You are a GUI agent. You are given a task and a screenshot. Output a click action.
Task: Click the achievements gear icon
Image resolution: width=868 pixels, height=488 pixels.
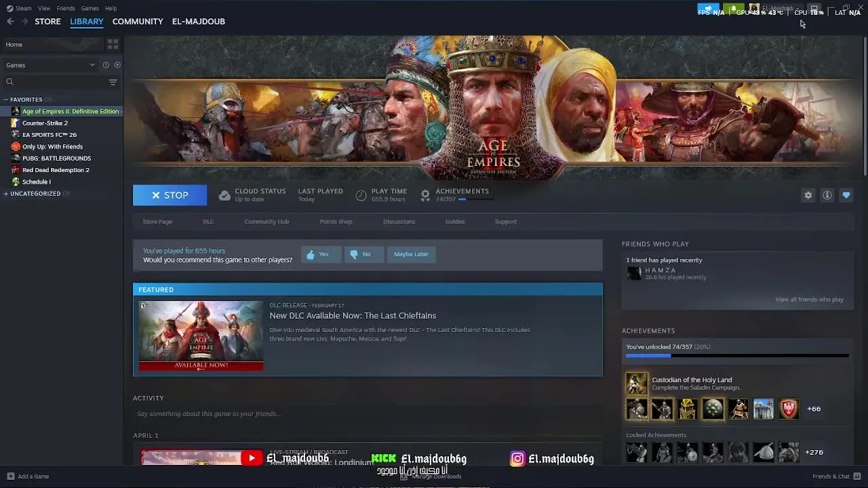click(x=425, y=195)
